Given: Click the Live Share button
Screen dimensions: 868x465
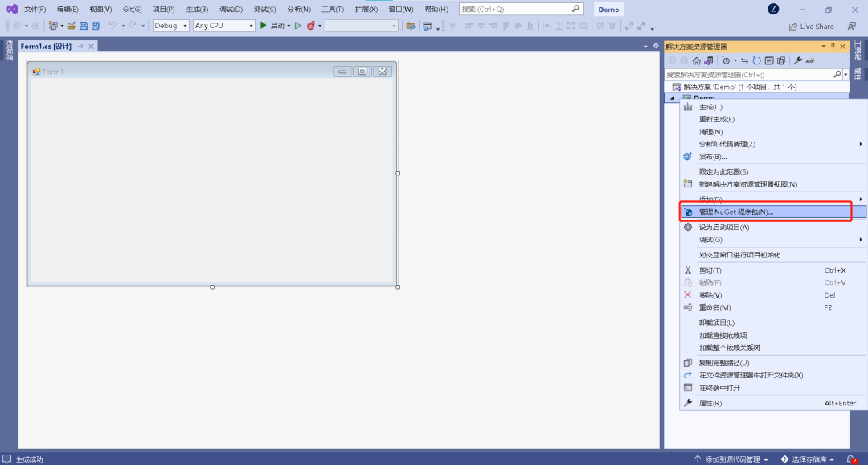Looking at the screenshot, I should click(812, 27).
